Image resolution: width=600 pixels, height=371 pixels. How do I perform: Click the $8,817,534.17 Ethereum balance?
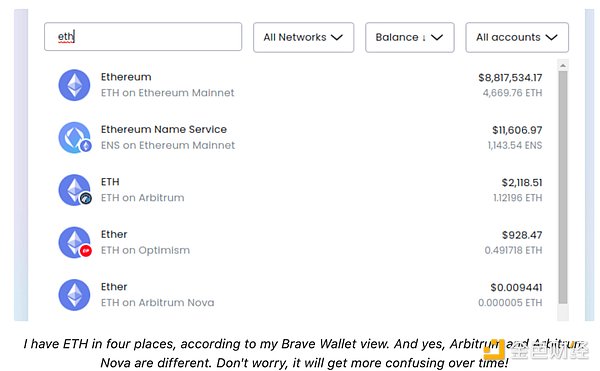(x=510, y=78)
